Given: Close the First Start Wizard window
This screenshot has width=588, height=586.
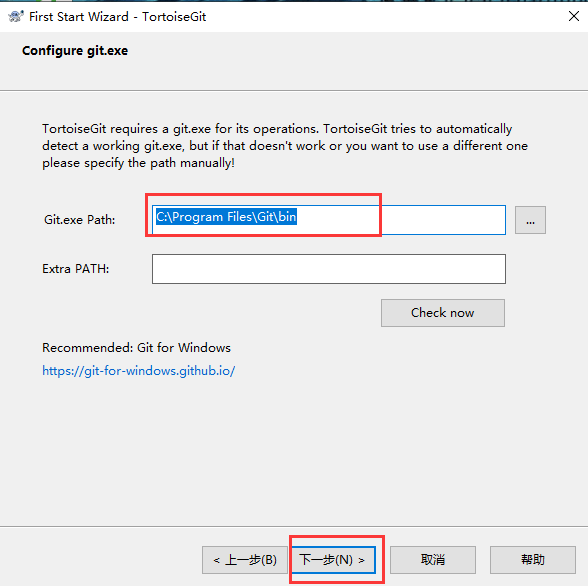Looking at the screenshot, I should [x=574, y=16].
